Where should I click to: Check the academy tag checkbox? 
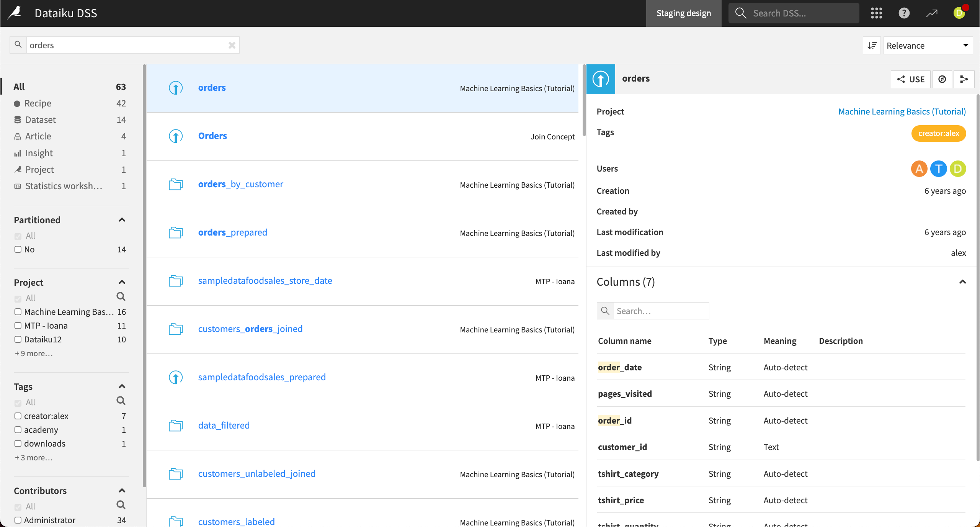tap(18, 430)
